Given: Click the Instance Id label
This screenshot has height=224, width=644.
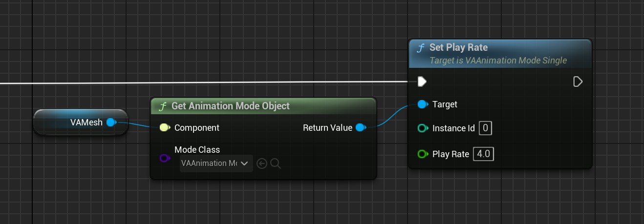Looking at the screenshot, I should pos(453,128).
